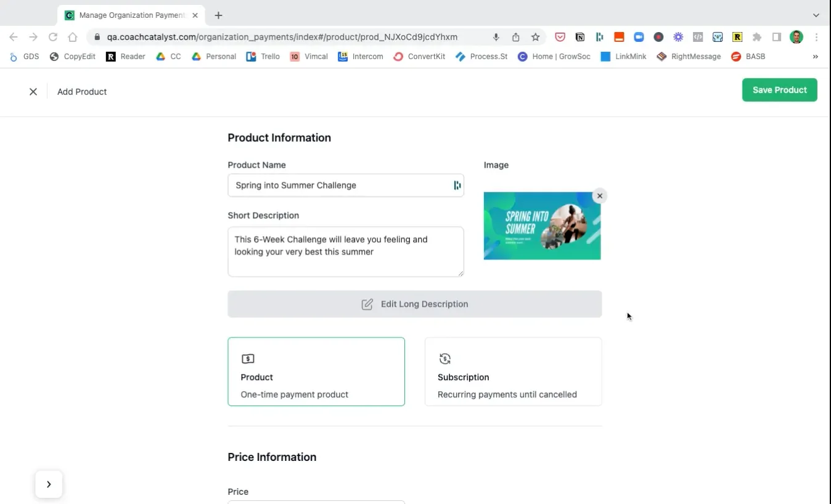The height and width of the screenshot is (504, 831).
Task: Select the Manage Organization Payments tab
Action: coord(131,15)
